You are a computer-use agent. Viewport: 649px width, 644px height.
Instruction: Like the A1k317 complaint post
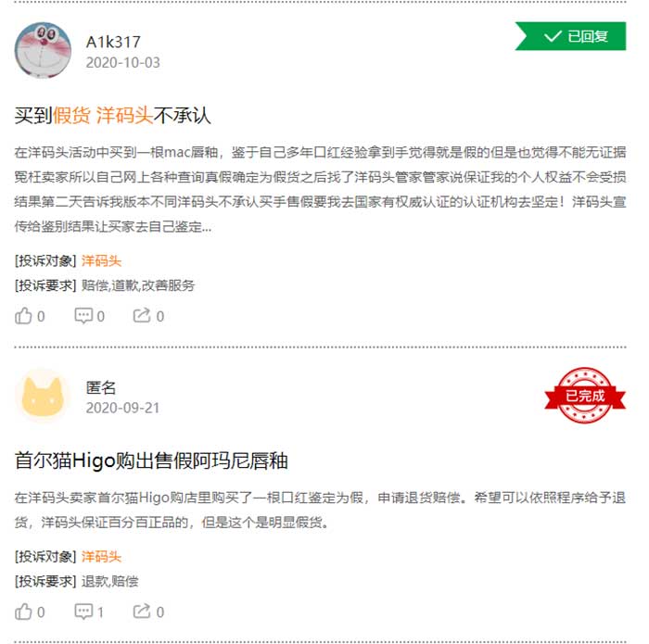pyautogui.click(x=30, y=316)
